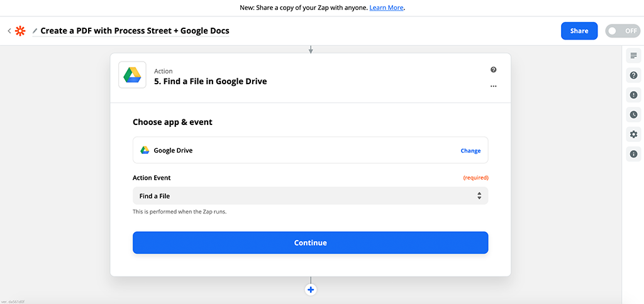Viewport: 644px width, 304px height.
Task: Click the Change link for Google Drive
Action: point(470,151)
